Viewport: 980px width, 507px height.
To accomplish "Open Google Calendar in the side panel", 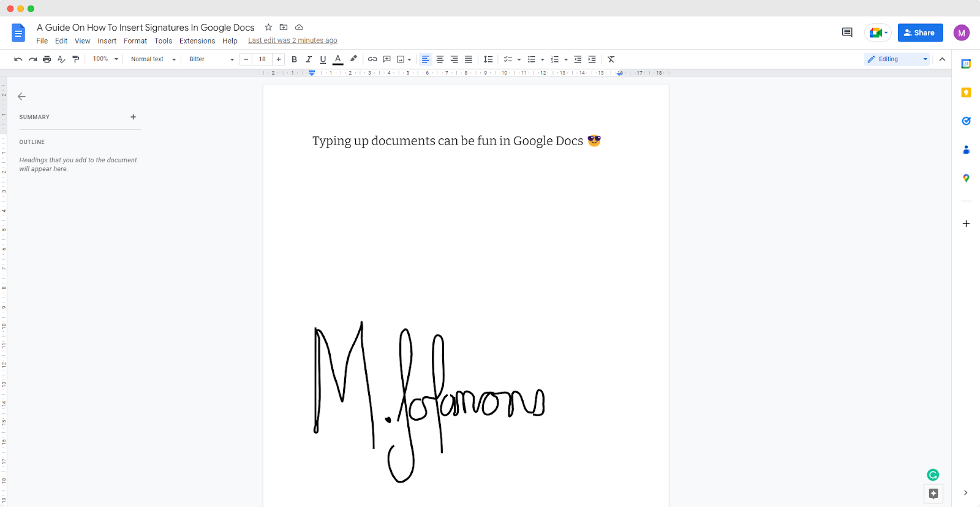I will pyautogui.click(x=966, y=64).
